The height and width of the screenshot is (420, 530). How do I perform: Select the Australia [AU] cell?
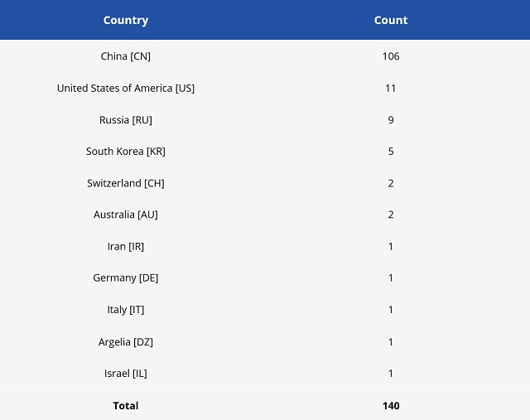126,215
